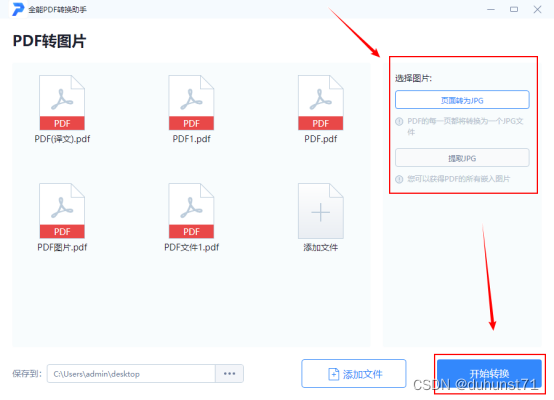The image size is (554, 400).
Task: Click the PDF1.pdf file name
Action: tap(191, 139)
